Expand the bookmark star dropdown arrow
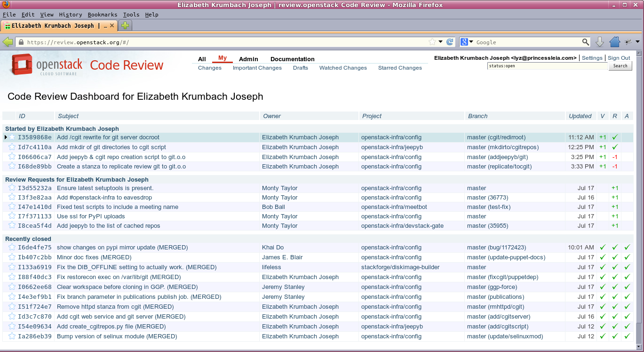This screenshot has width=644, height=352. coord(441,42)
